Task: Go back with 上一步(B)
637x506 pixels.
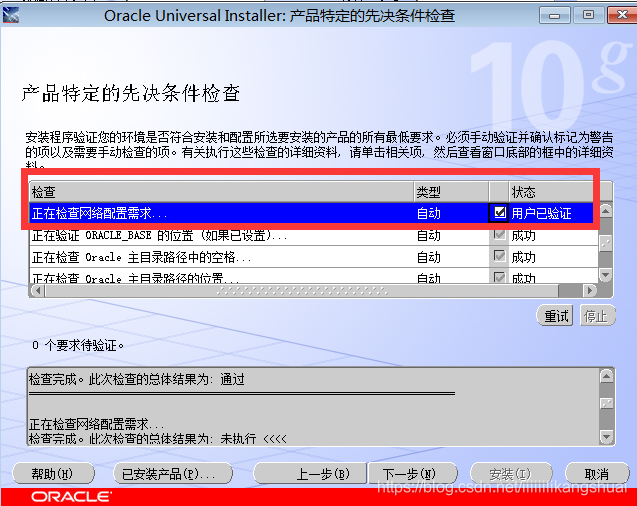Action: pyautogui.click(x=310, y=474)
